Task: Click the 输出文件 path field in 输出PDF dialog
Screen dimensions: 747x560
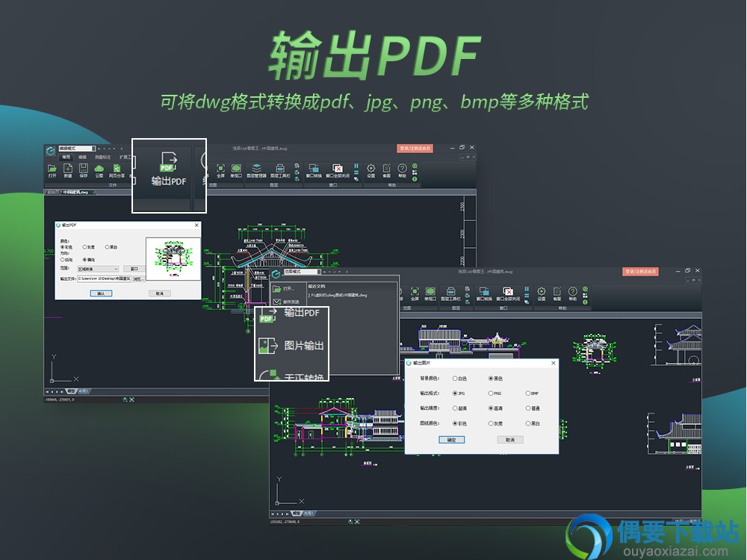Action: tap(105, 279)
